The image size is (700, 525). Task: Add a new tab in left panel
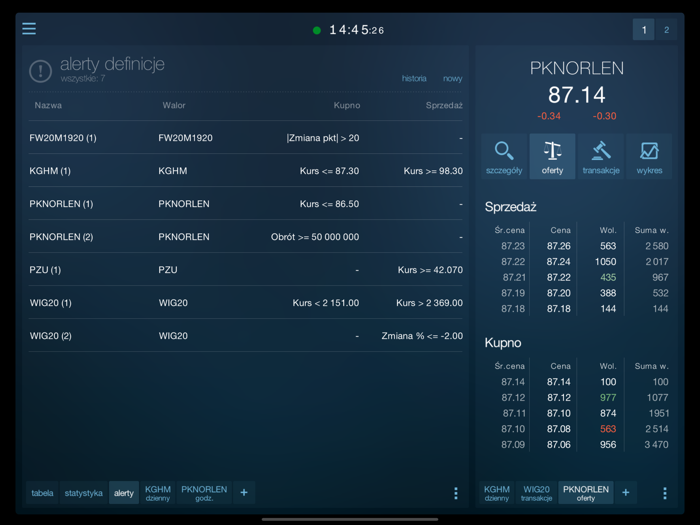tap(244, 493)
